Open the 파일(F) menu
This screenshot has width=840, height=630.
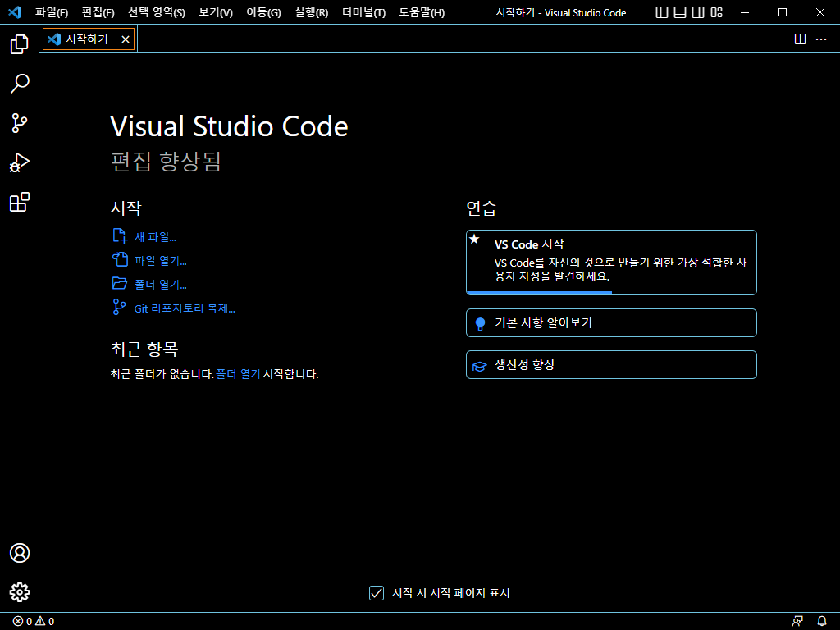(x=52, y=12)
